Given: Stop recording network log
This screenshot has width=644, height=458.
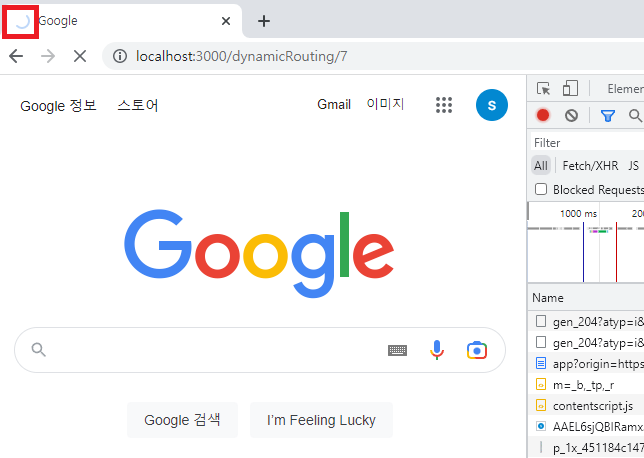Looking at the screenshot, I should (543, 115).
